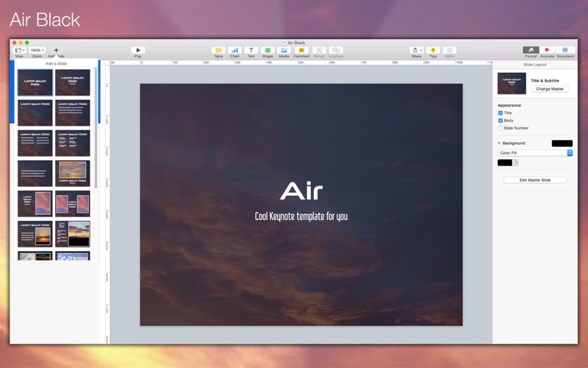This screenshot has height=368, width=588.
Task: Choose the first title slide layout thumbnail
Action: pos(35,82)
